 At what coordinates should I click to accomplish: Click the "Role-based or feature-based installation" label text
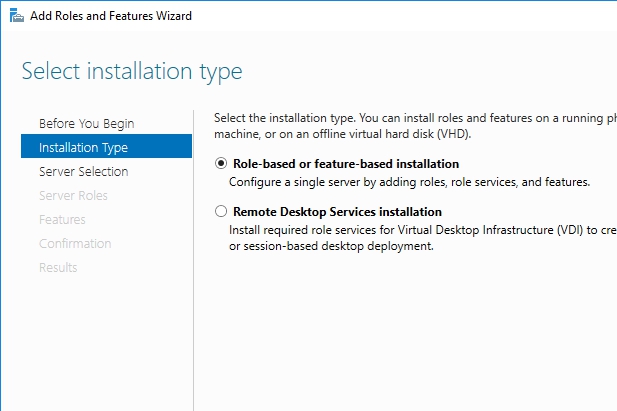pos(346,164)
